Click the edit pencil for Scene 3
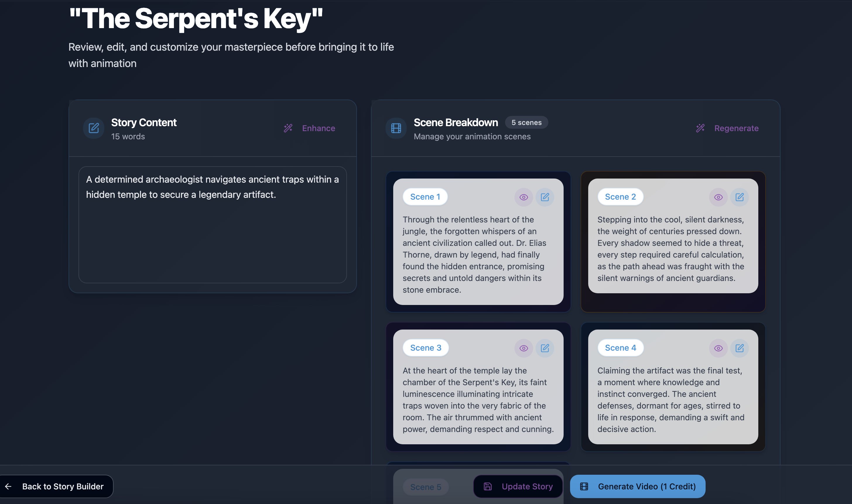The width and height of the screenshot is (852, 504). coord(545,348)
